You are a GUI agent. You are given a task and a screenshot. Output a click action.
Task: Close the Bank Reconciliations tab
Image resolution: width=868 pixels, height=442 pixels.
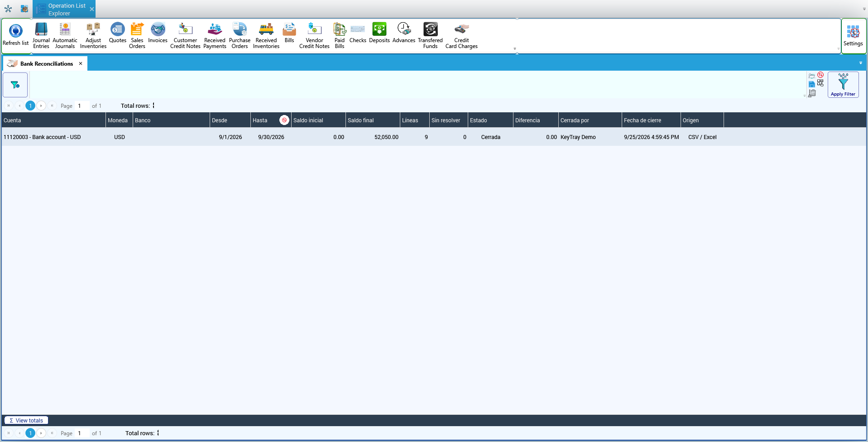pyautogui.click(x=81, y=63)
